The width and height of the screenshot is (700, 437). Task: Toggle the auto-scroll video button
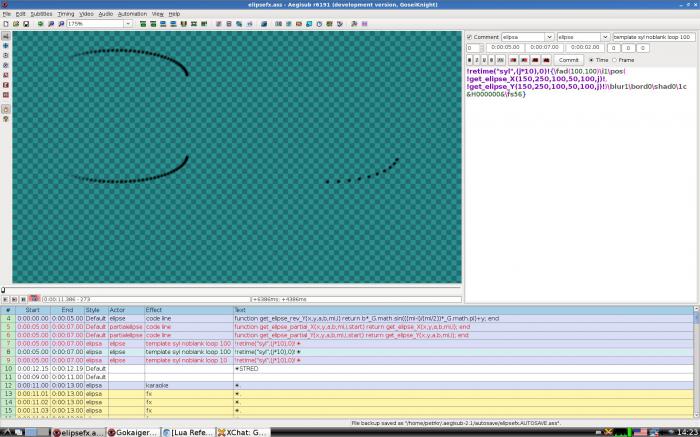[34, 299]
